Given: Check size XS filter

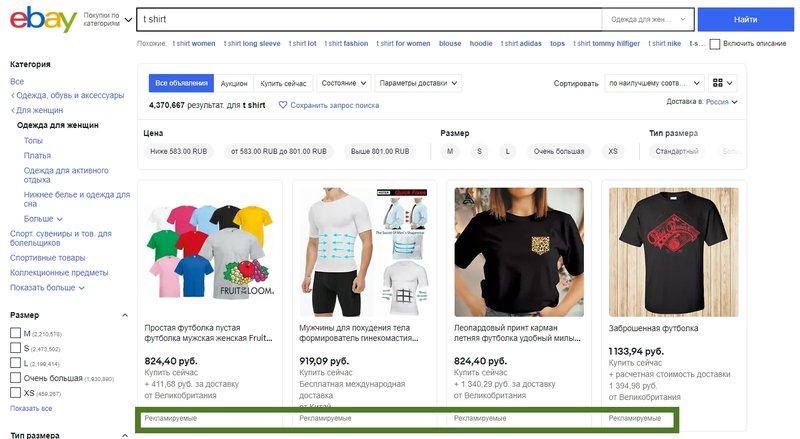Looking at the screenshot, I should pos(15,393).
